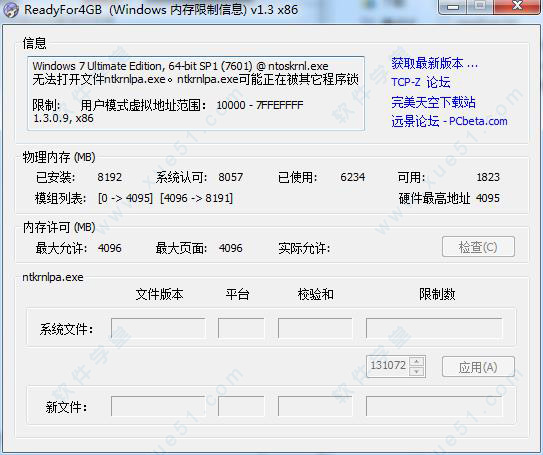Click the 系统文件 平台 field
This screenshot has width=543, height=455.
pyautogui.click(x=241, y=328)
